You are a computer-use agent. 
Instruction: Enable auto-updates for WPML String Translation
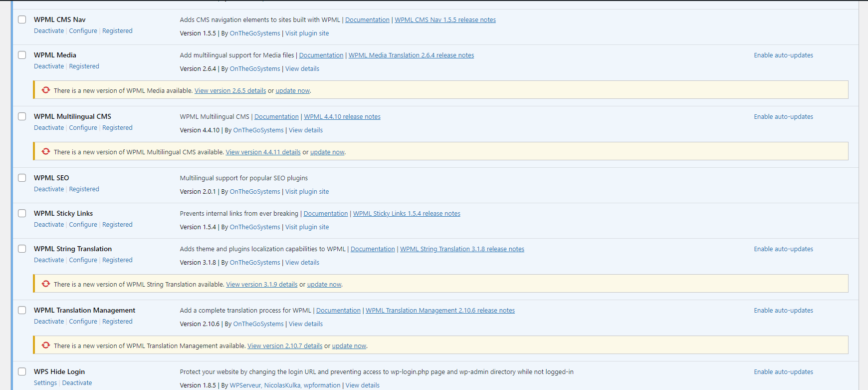pyautogui.click(x=783, y=249)
